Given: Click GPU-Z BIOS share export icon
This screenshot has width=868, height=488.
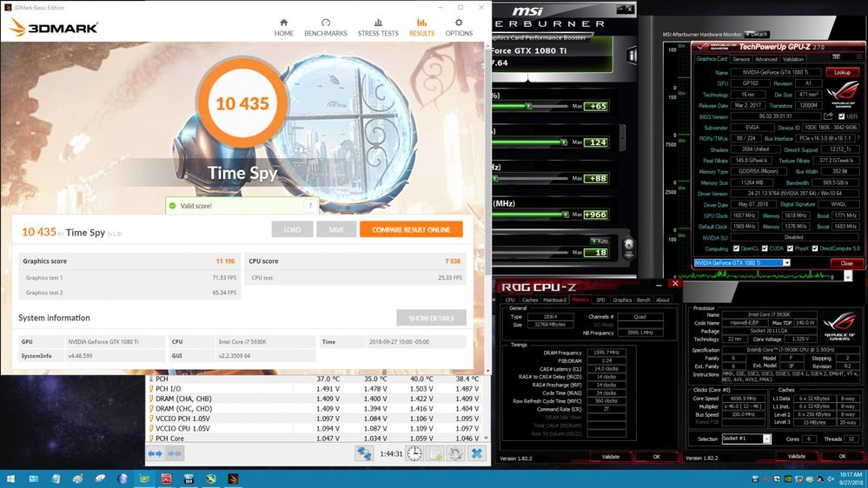Looking at the screenshot, I should [x=828, y=116].
